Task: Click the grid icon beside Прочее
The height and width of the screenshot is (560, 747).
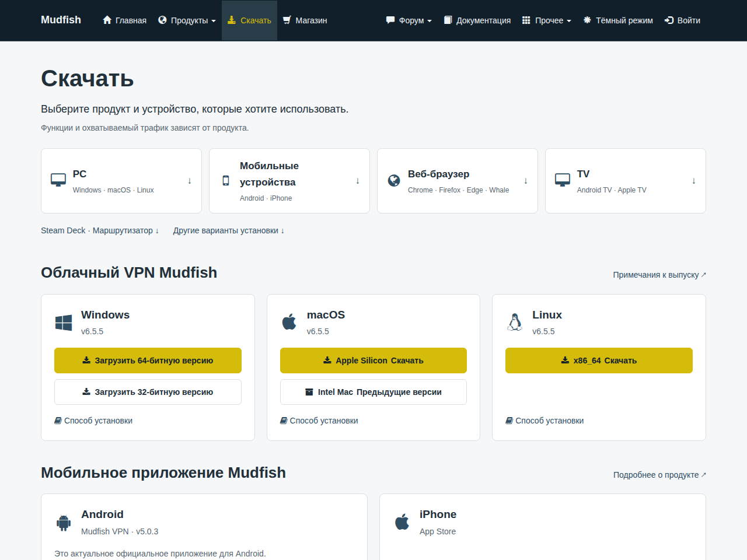Action: point(526,20)
